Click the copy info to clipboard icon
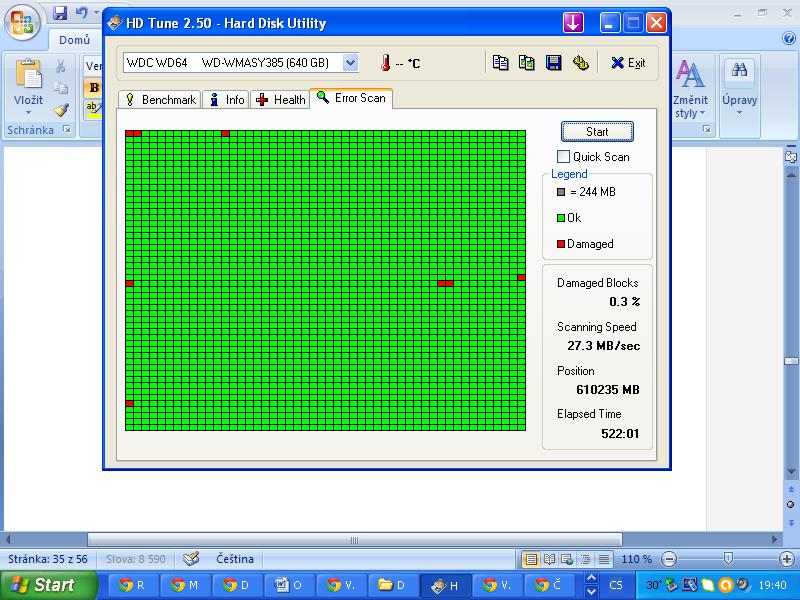Viewport: 800px width, 600px height. (501, 63)
